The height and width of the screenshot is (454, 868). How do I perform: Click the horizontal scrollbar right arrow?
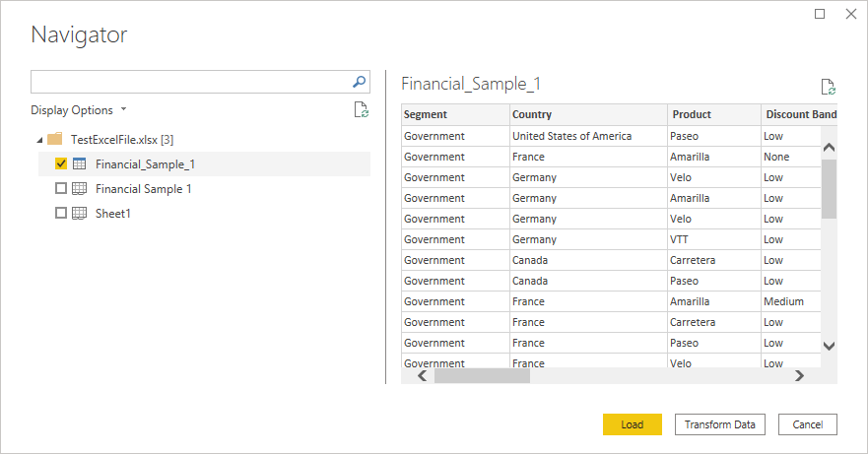coord(799,375)
